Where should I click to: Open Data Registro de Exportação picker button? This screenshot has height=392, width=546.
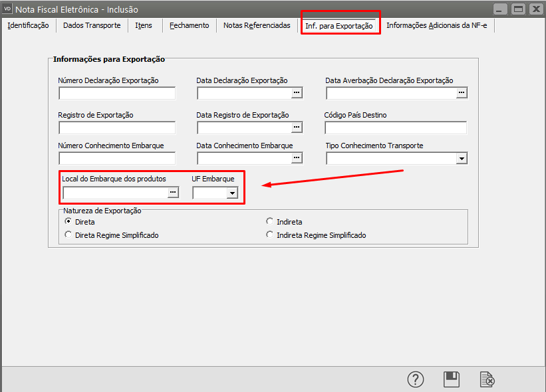click(297, 127)
